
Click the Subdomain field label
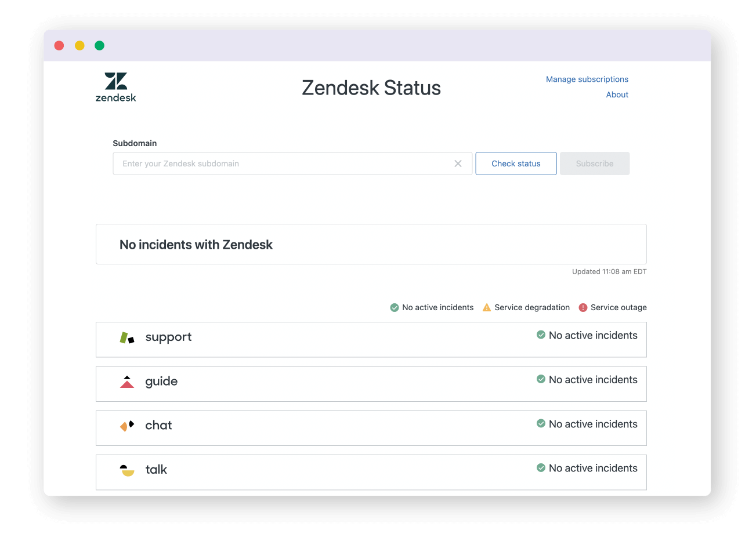tap(135, 143)
